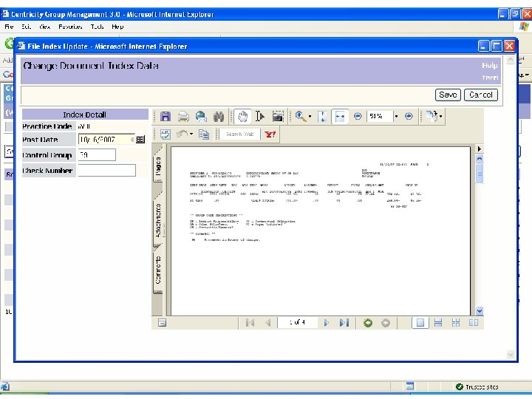This screenshot has height=399, width=532.
Task: Click Save button
Action: click(x=448, y=95)
